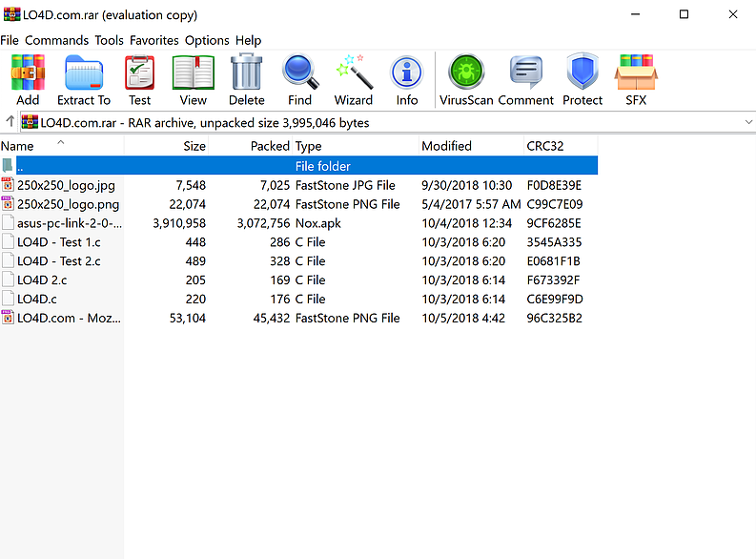The image size is (756, 559).
Task: Open the Help menu
Action: (x=248, y=40)
